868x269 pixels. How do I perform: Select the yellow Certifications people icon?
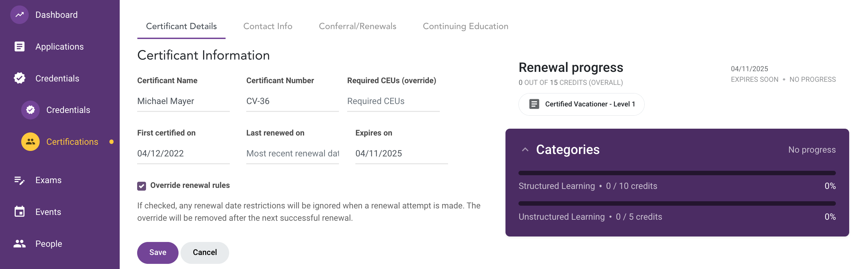point(30,142)
